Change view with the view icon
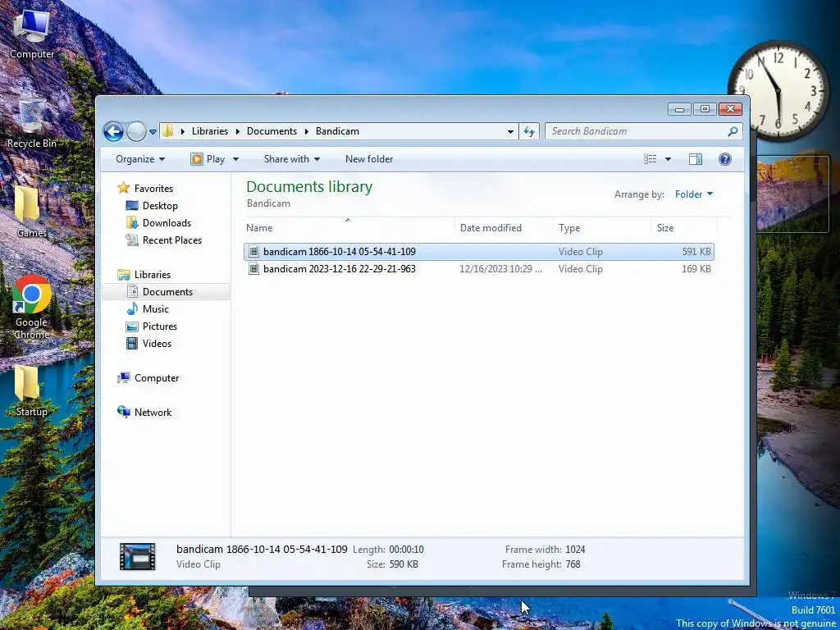The image size is (840, 630). point(651,159)
